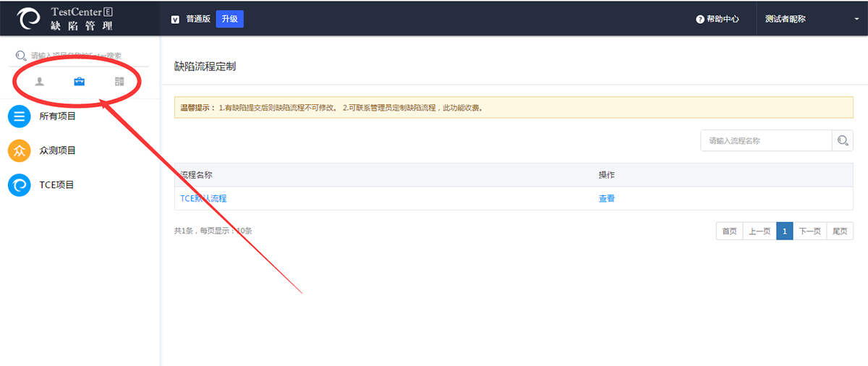
Task: Jump to 尾页 in pagination
Action: coord(840,231)
